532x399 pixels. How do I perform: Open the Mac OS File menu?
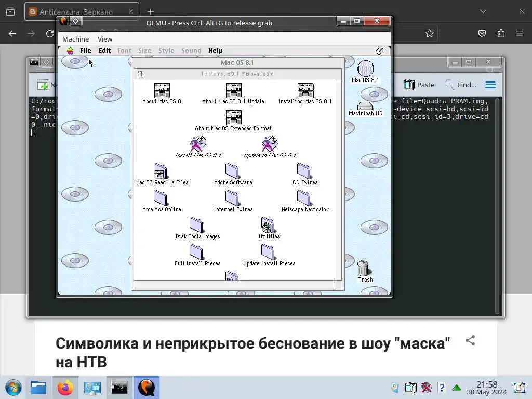86,51
